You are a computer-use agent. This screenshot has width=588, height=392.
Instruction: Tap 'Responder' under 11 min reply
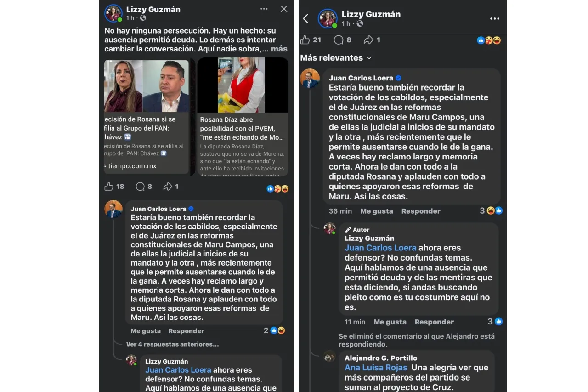coord(434,322)
